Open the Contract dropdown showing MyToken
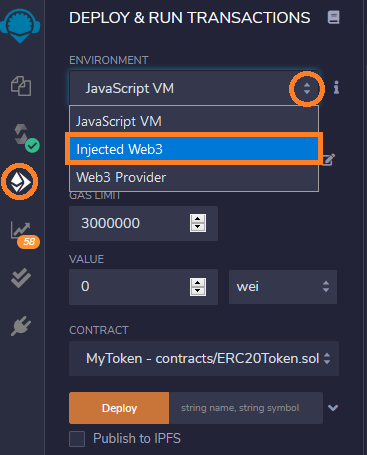This screenshot has height=455, width=367. (x=204, y=358)
